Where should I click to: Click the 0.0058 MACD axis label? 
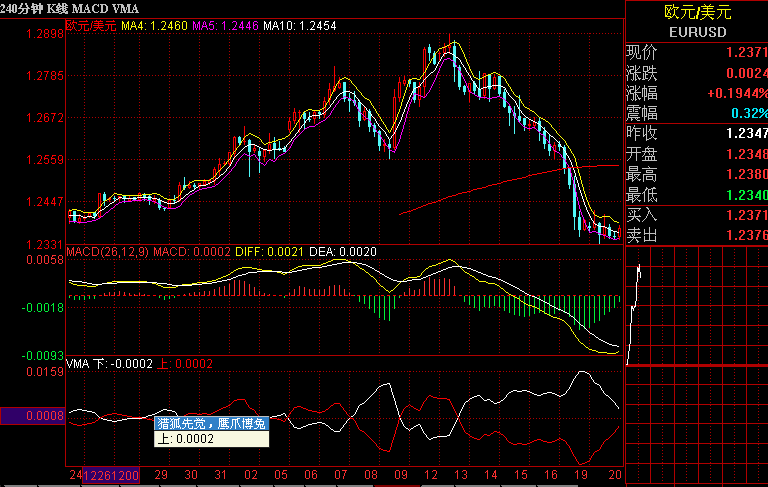click(x=45, y=260)
